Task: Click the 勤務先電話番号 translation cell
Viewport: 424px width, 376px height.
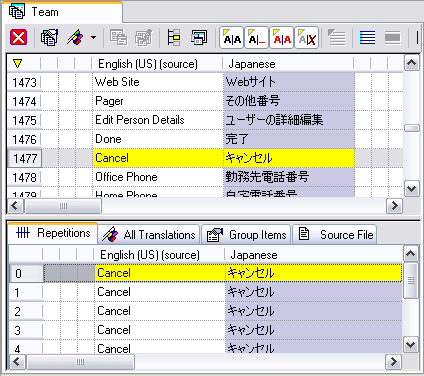Action: click(289, 177)
